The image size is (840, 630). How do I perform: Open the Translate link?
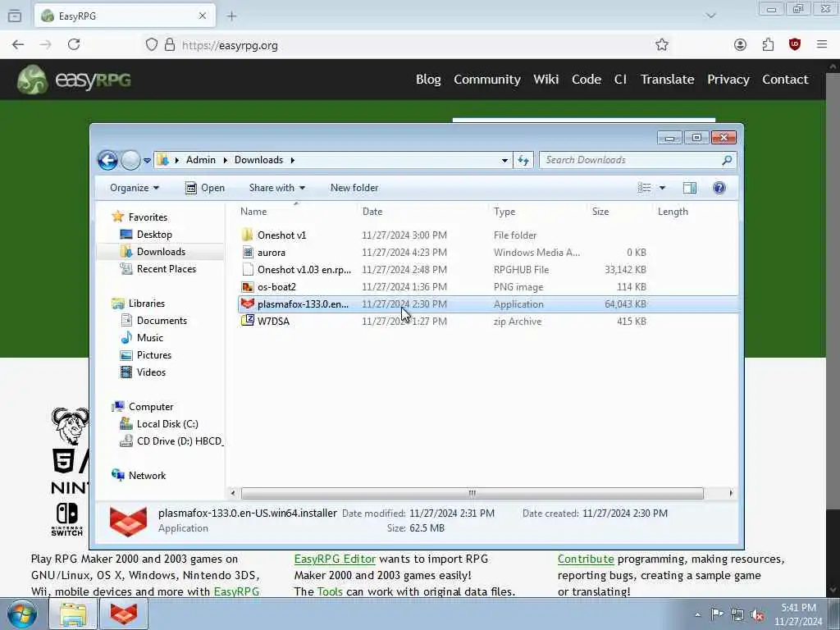(x=667, y=80)
